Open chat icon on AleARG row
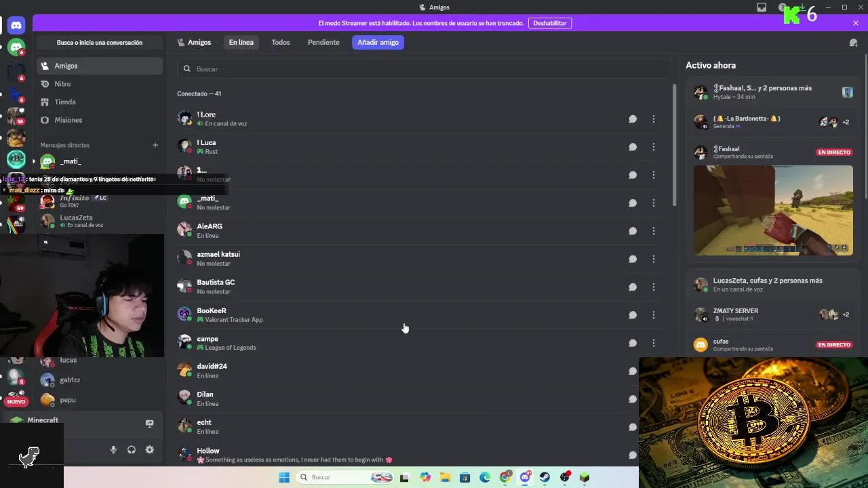This screenshot has width=868, height=488. pyautogui.click(x=633, y=231)
